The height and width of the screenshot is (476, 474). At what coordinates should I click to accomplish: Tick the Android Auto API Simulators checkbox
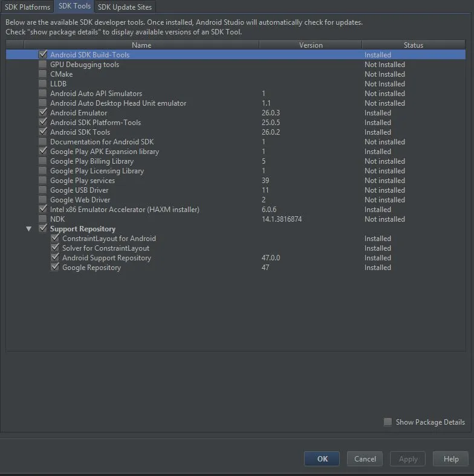(x=43, y=93)
